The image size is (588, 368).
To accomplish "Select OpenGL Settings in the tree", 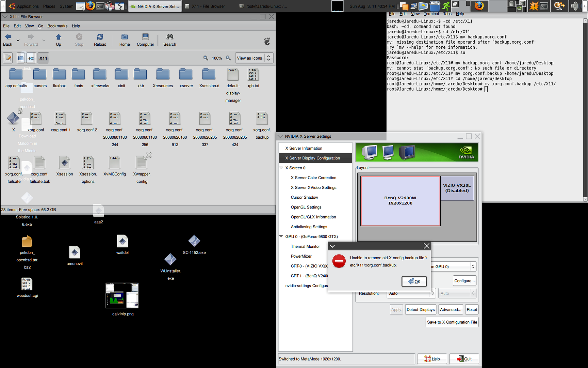I will (x=306, y=207).
